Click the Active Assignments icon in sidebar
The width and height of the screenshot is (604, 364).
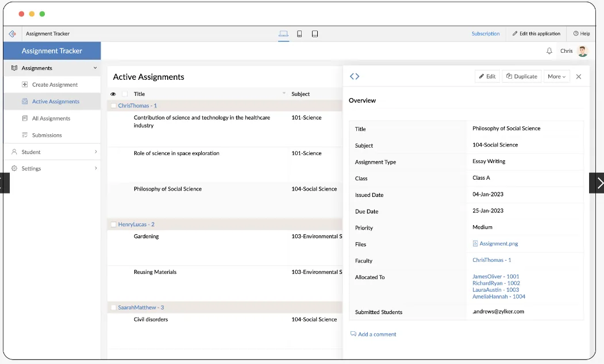coord(25,102)
